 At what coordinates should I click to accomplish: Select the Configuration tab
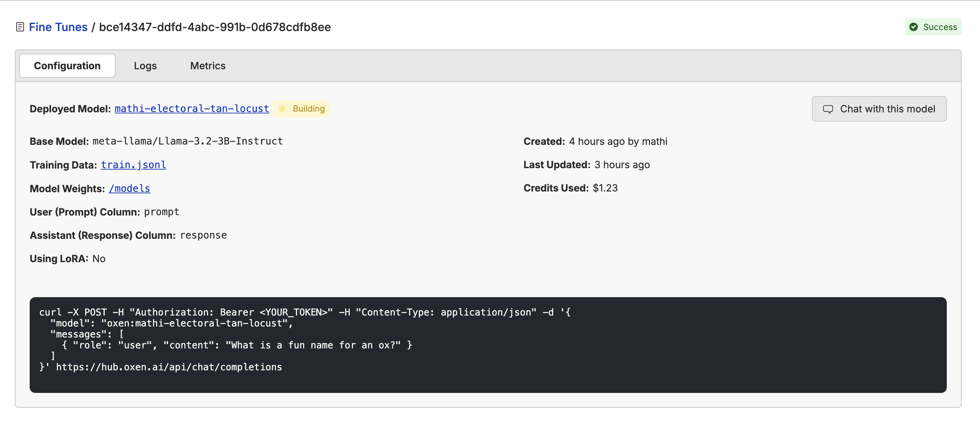click(67, 66)
